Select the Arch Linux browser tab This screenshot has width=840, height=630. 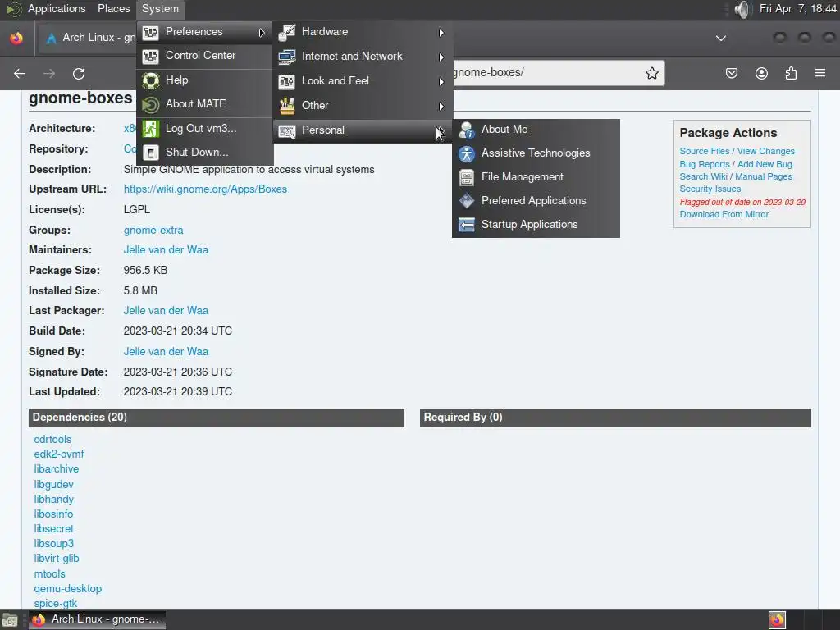pyautogui.click(x=85, y=38)
